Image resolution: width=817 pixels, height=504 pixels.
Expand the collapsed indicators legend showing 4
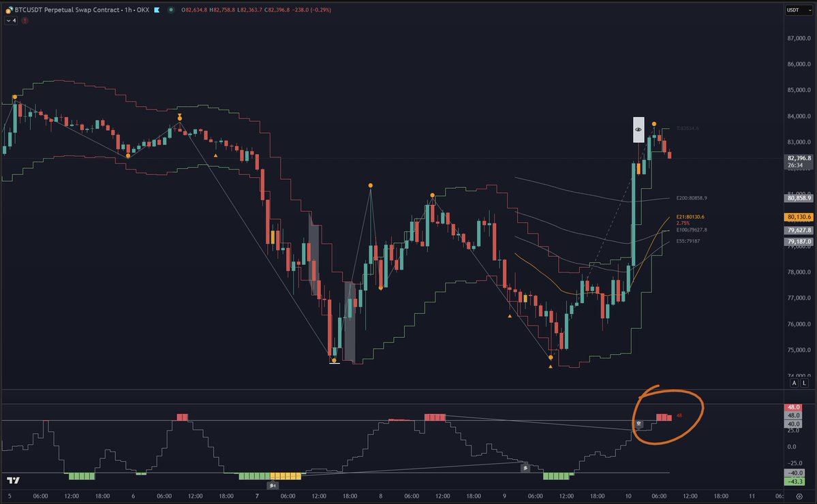click(x=11, y=20)
